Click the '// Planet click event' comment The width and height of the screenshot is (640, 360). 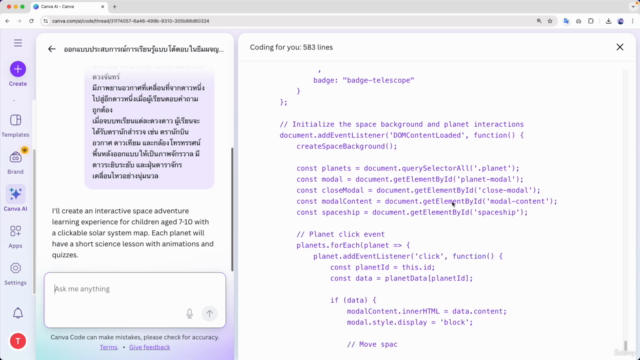[340, 234]
